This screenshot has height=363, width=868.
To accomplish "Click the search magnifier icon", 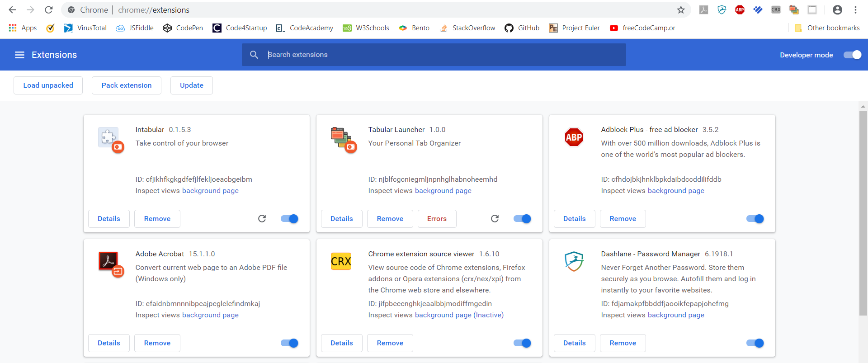I will click(x=254, y=55).
